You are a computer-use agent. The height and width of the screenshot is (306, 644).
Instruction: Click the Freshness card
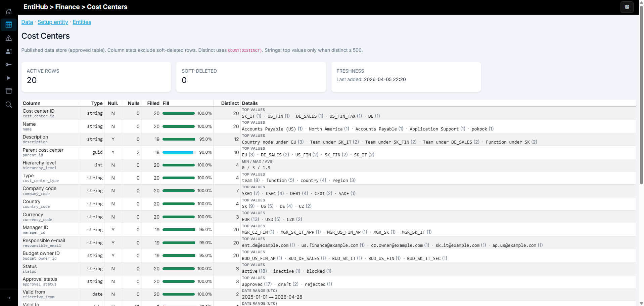406,77
